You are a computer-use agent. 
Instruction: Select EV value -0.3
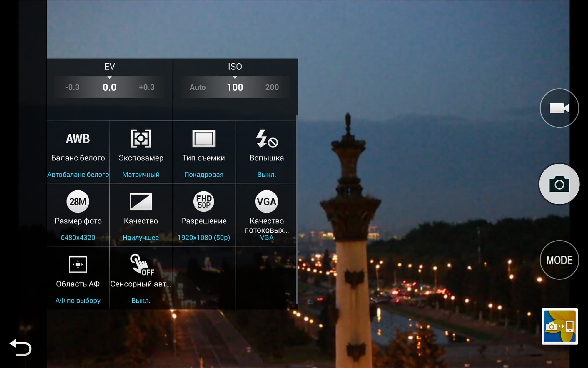[x=72, y=87]
